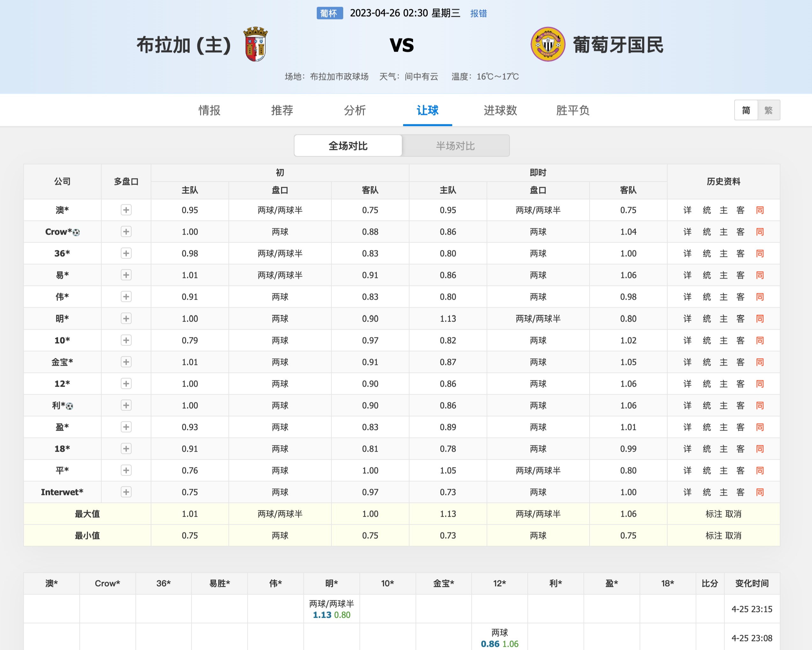The image size is (812, 650).
Task: Click the Interwet* company name
Action: (x=62, y=492)
